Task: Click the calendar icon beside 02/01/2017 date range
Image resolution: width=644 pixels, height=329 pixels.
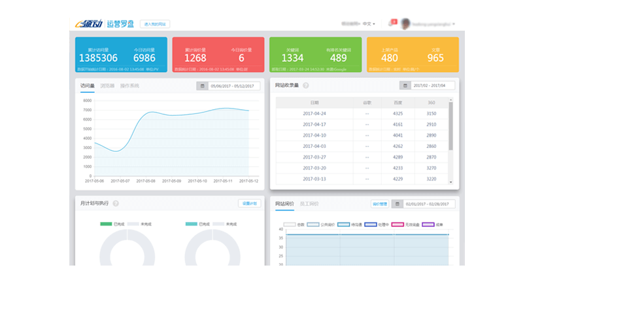Action: pyautogui.click(x=397, y=204)
